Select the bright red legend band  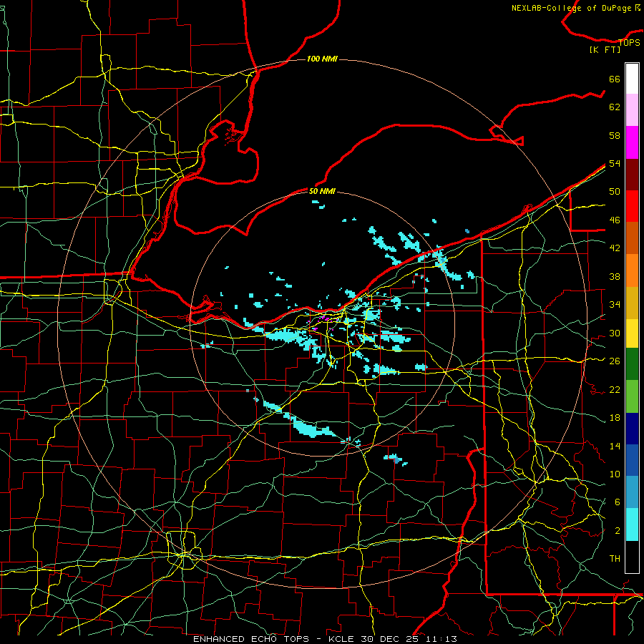tap(632, 206)
